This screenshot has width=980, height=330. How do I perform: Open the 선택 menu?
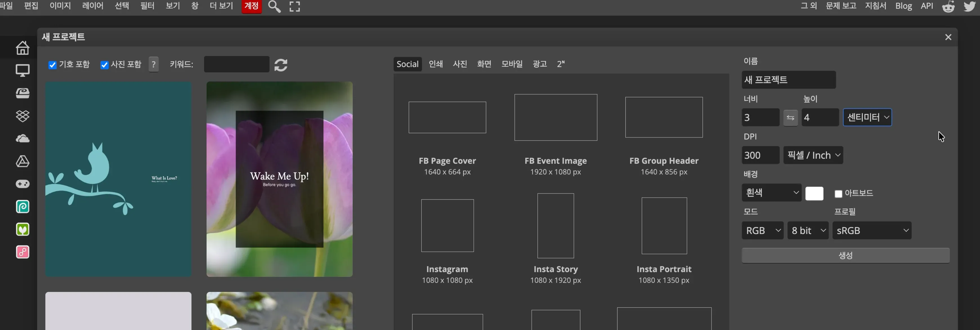tap(122, 6)
